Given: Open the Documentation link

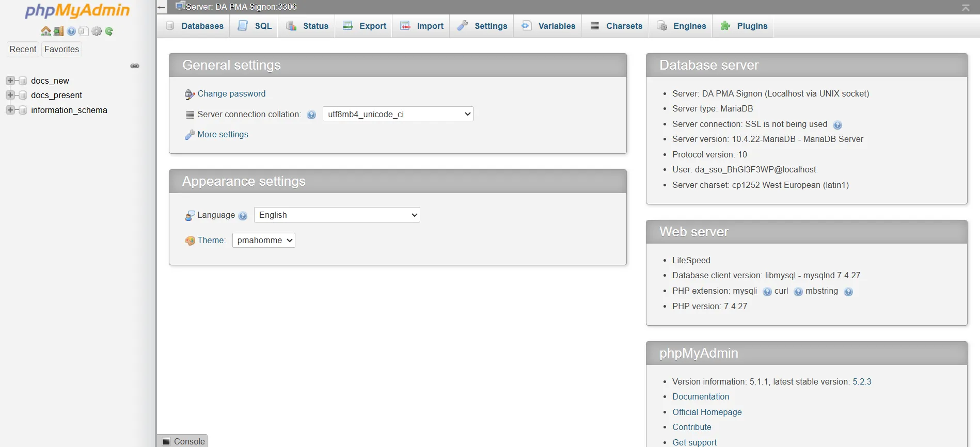Looking at the screenshot, I should pyautogui.click(x=701, y=397).
